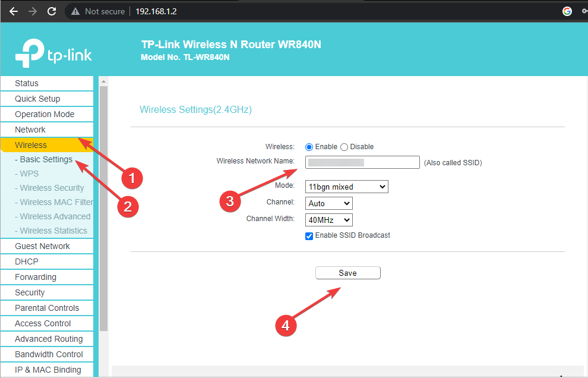Reload the router page
The image size is (588, 378).
pyautogui.click(x=52, y=11)
